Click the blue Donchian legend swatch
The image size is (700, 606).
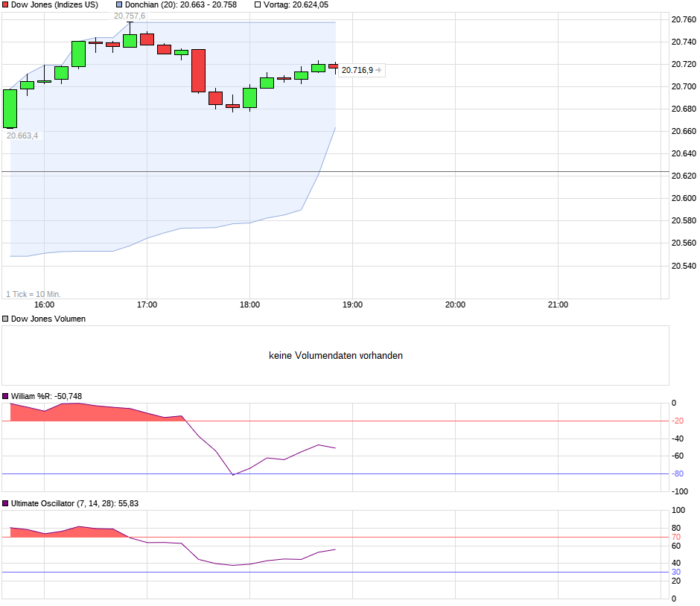119,5
